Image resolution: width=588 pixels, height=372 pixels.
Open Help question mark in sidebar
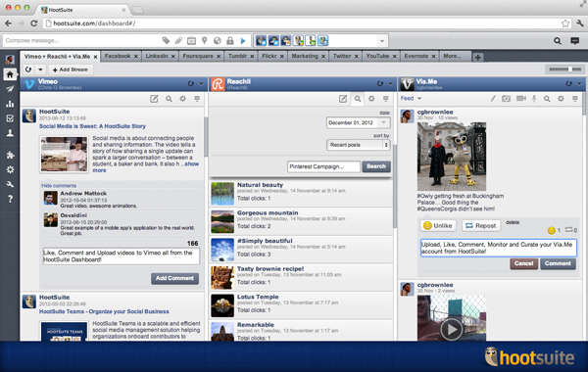click(x=10, y=199)
